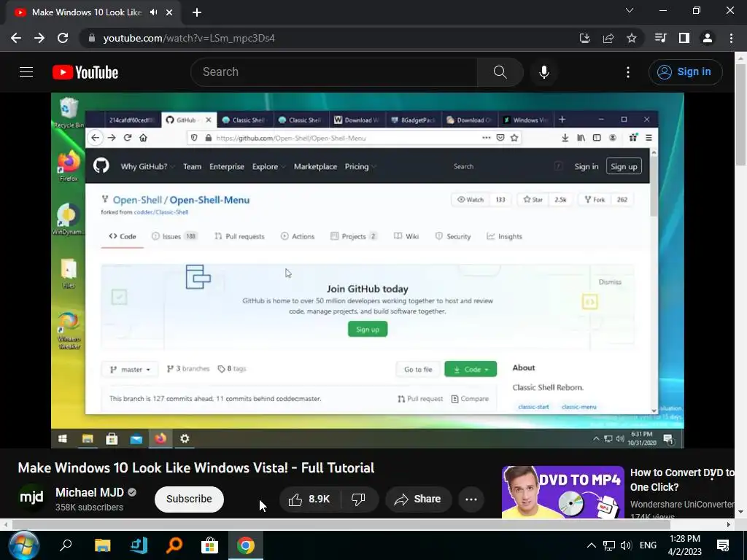Screen dimensions: 747x560
Task: Open volume control in system tray
Action: click(x=626, y=545)
